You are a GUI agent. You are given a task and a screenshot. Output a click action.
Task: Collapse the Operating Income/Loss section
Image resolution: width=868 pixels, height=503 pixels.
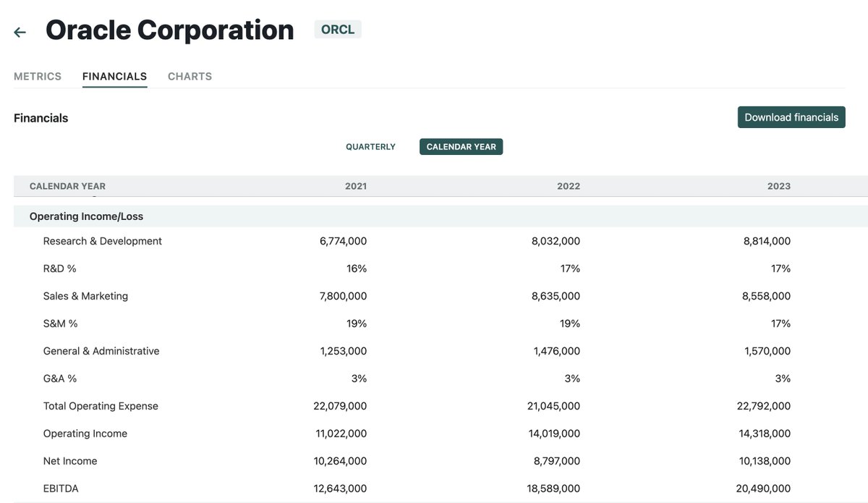click(86, 216)
